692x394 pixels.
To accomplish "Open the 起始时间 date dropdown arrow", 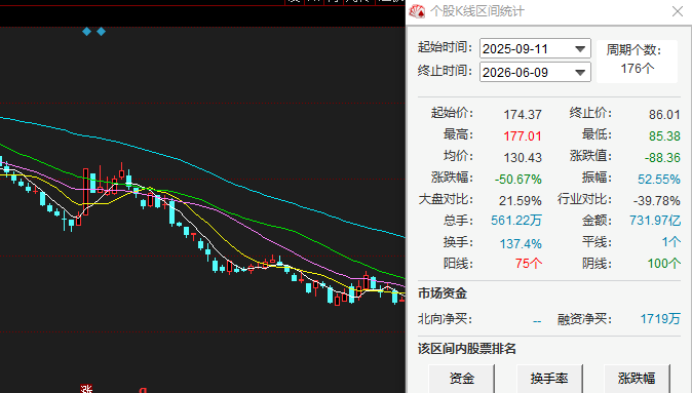I will (580, 49).
